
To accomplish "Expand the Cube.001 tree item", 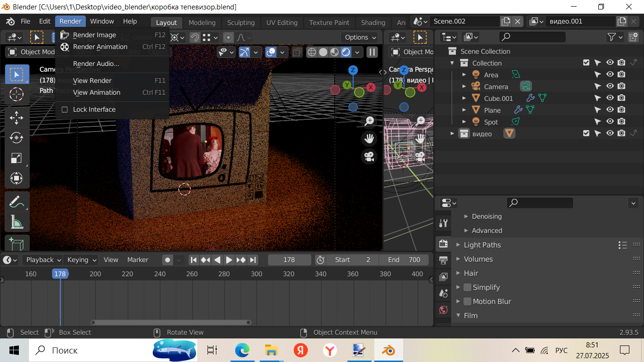I will 464,99.
